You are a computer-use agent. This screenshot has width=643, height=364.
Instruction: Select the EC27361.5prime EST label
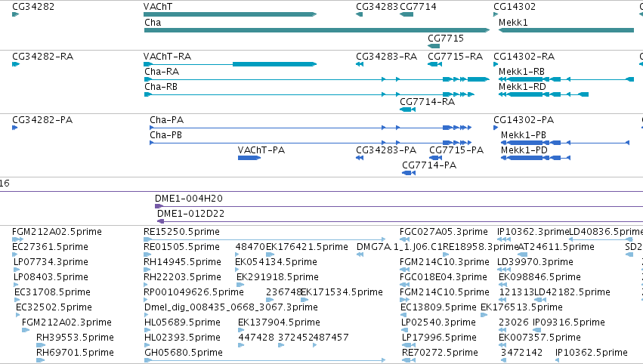tap(50, 247)
